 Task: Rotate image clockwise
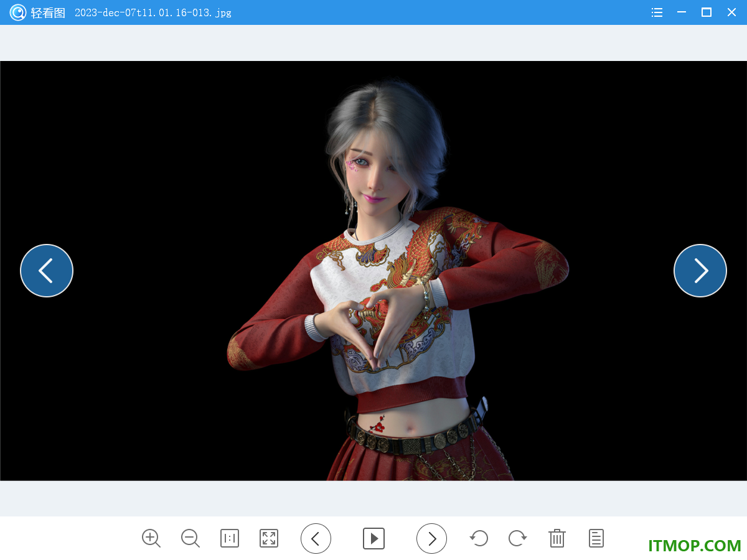(518, 538)
